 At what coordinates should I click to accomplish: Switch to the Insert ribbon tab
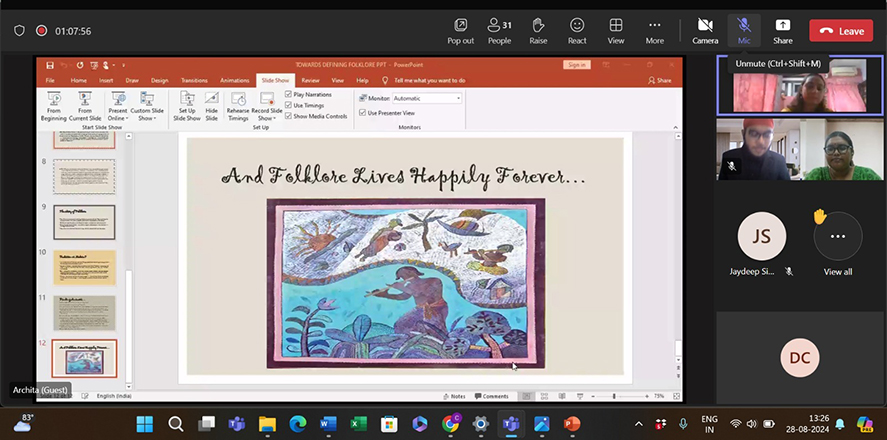[x=106, y=80]
